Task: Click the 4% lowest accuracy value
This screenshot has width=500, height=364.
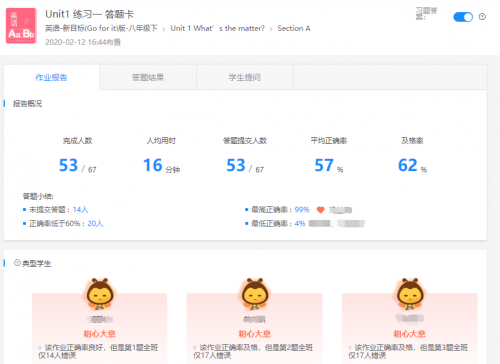Action: [300, 223]
